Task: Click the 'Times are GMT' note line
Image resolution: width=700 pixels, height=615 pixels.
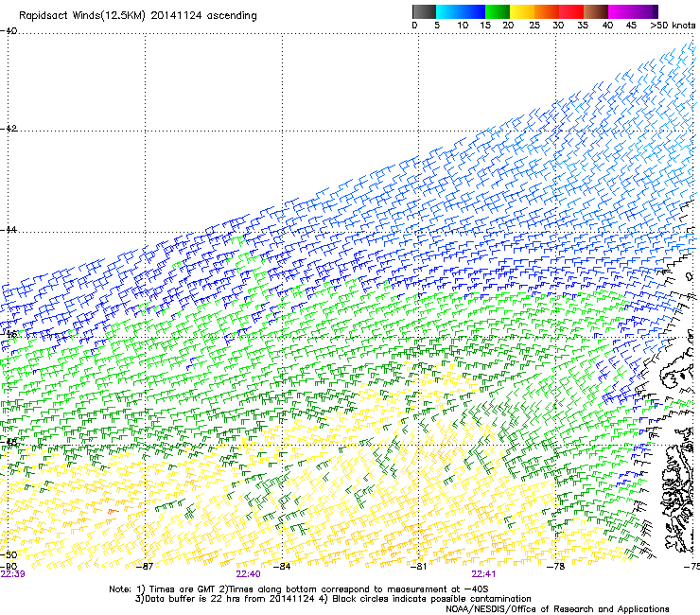Action: pyautogui.click(x=298, y=589)
